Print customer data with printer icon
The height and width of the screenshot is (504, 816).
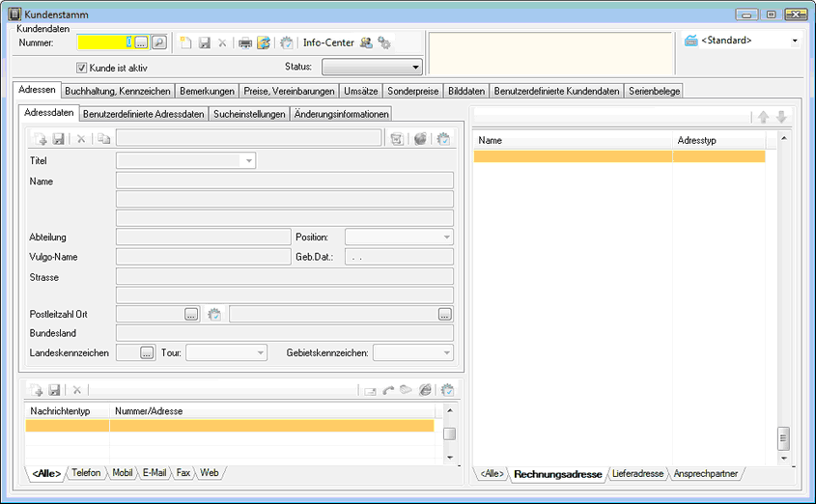coord(245,43)
